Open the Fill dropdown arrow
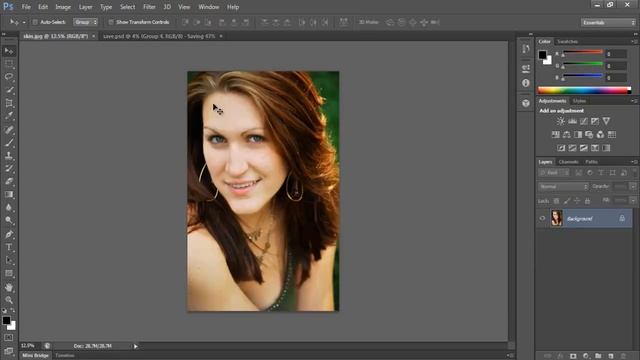Viewport: 640px width, 360px height. 633,200
